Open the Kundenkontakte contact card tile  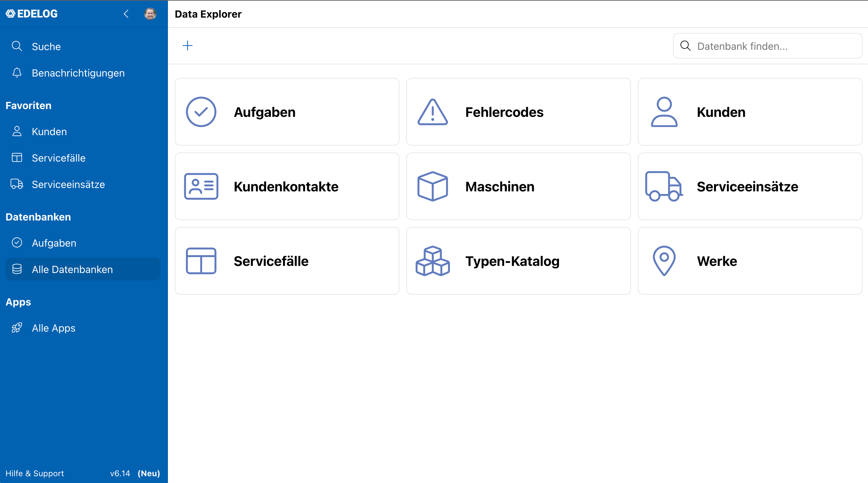point(287,186)
